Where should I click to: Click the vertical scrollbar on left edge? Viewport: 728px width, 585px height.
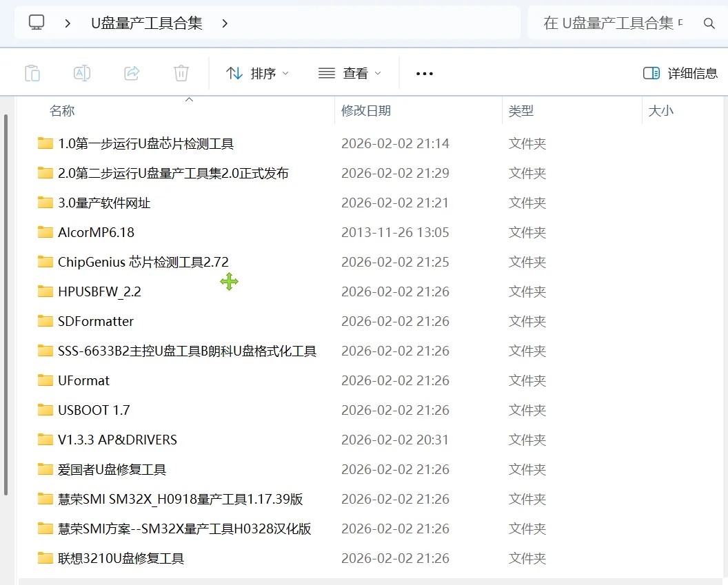[x=6, y=305]
